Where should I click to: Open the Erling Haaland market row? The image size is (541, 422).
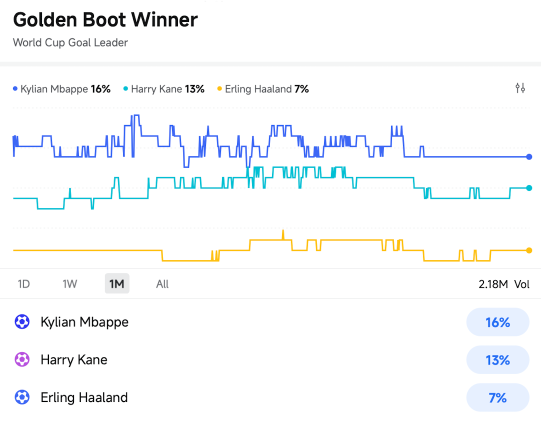(x=270, y=397)
